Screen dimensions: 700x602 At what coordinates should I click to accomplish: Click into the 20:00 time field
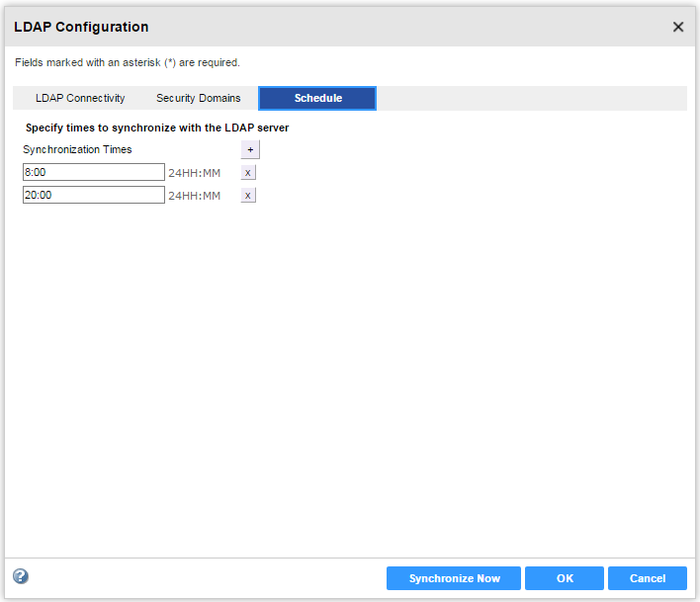pos(93,195)
